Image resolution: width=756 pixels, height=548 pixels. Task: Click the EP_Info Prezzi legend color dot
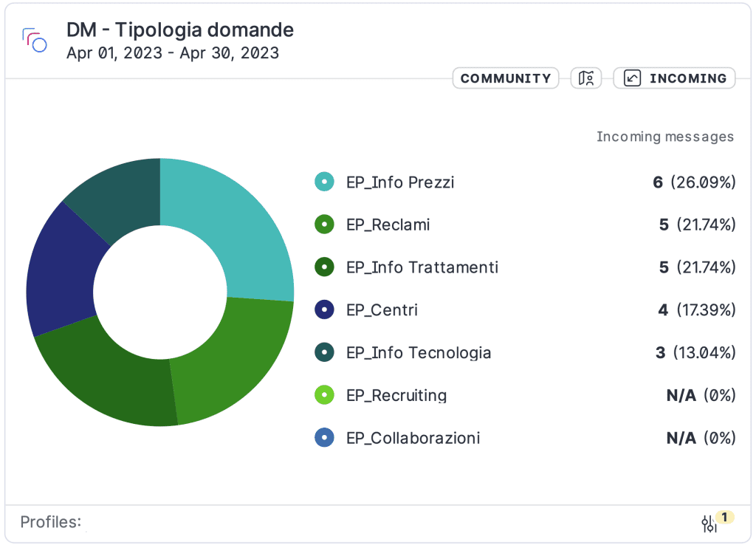tap(325, 182)
